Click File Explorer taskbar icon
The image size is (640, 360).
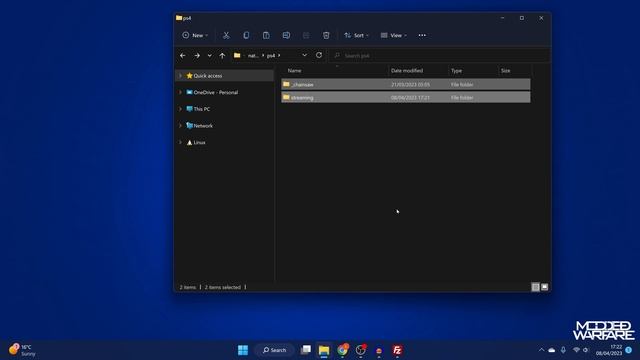(x=324, y=350)
